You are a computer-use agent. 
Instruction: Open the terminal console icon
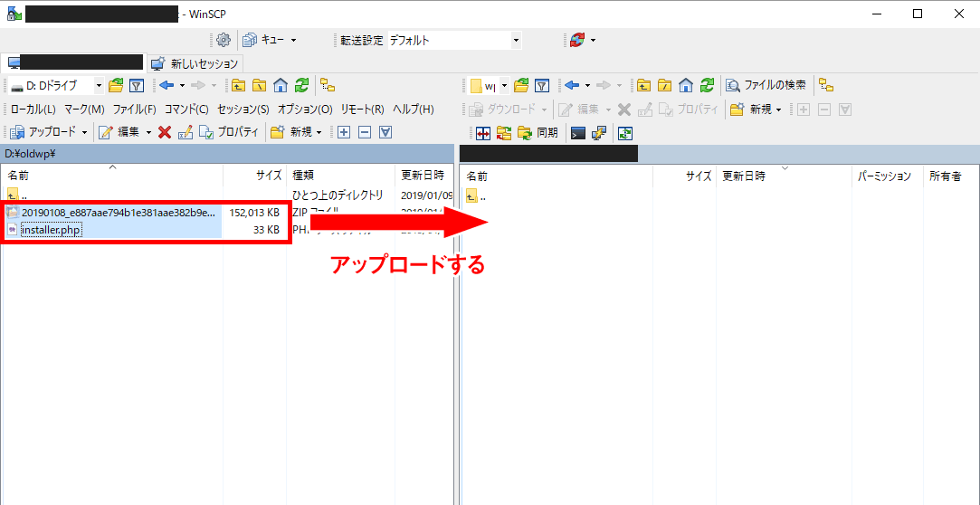[577, 133]
